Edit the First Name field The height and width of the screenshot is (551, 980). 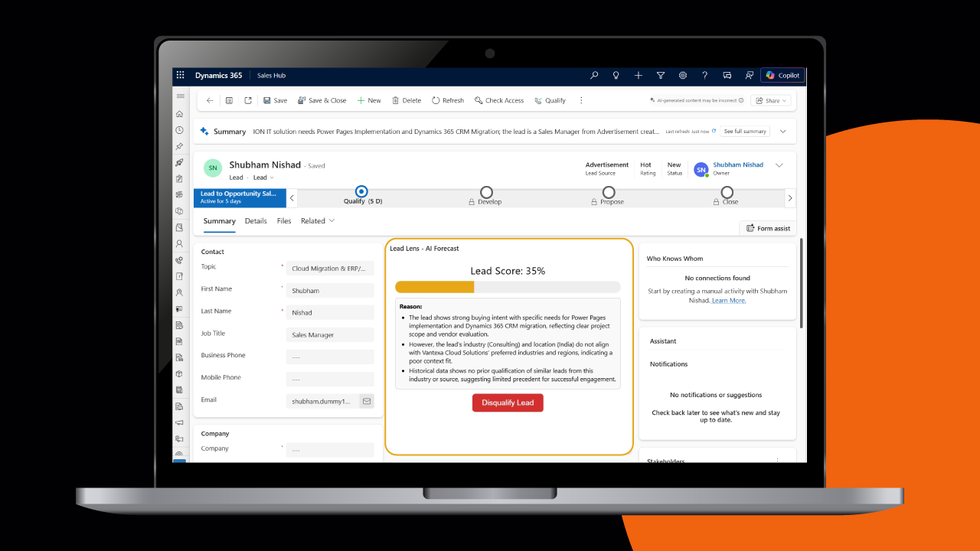(330, 291)
